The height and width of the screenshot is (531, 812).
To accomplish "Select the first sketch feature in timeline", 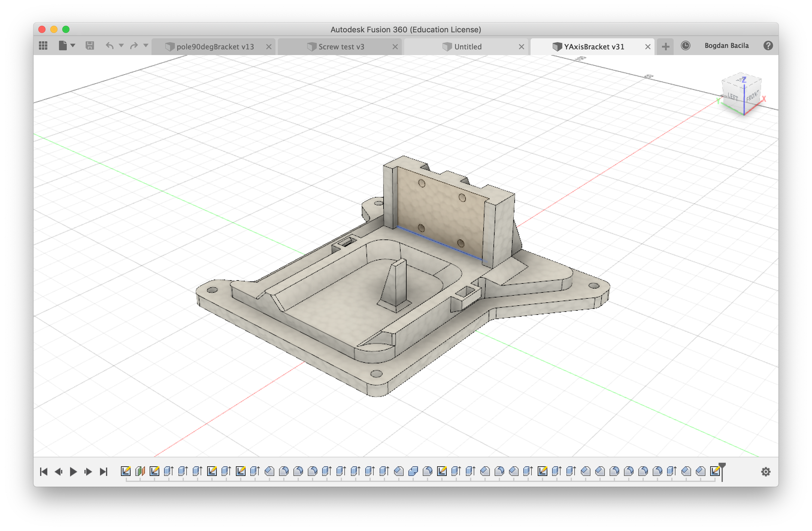I will (125, 471).
